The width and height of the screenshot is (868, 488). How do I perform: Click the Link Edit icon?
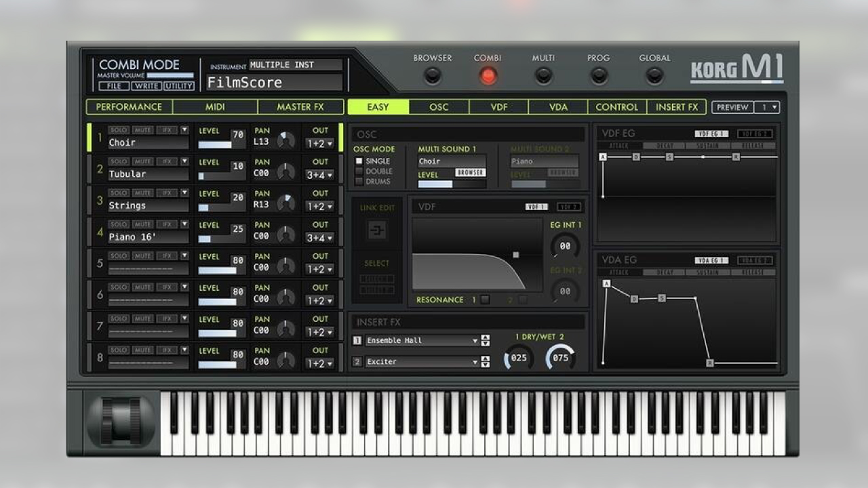click(x=376, y=230)
